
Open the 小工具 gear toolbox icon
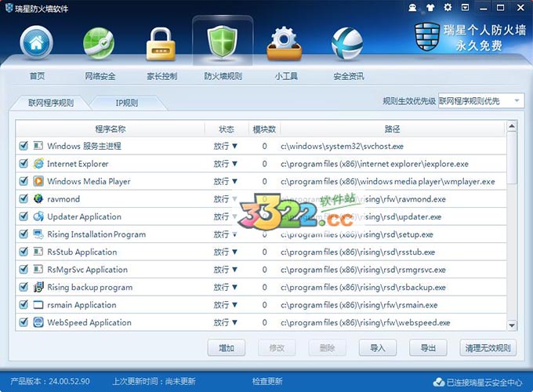285,44
